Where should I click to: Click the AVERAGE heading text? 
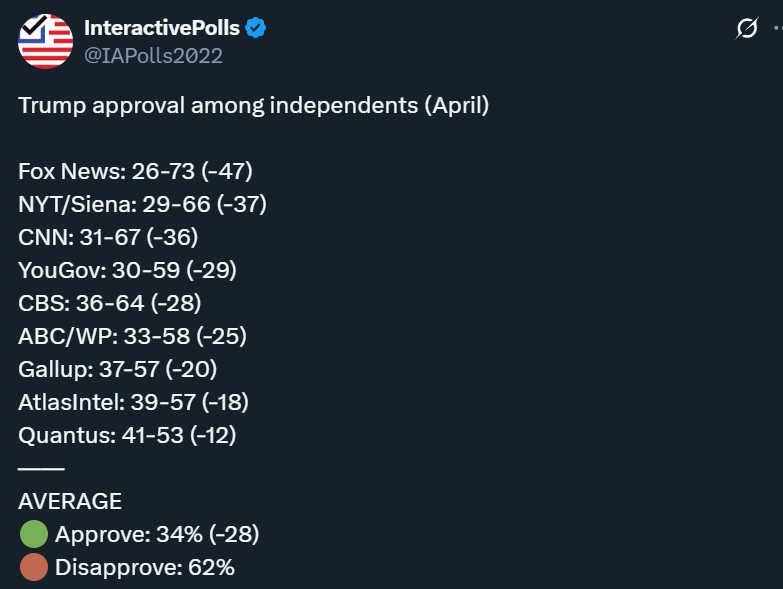click(70, 501)
